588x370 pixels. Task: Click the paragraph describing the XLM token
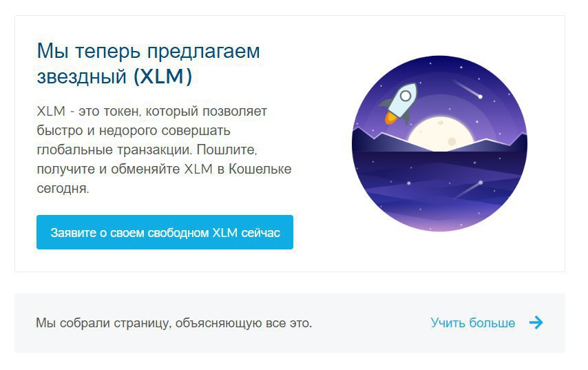point(164,150)
